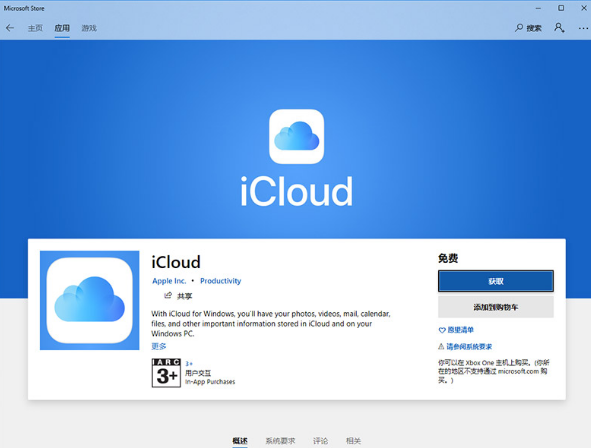Open the 主页 home tab

(x=35, y=28)
